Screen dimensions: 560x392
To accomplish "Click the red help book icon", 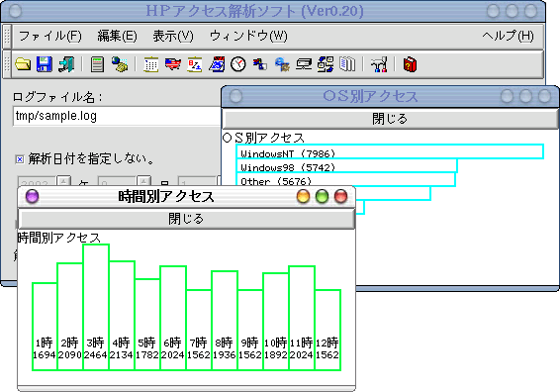I will point(410,64).
